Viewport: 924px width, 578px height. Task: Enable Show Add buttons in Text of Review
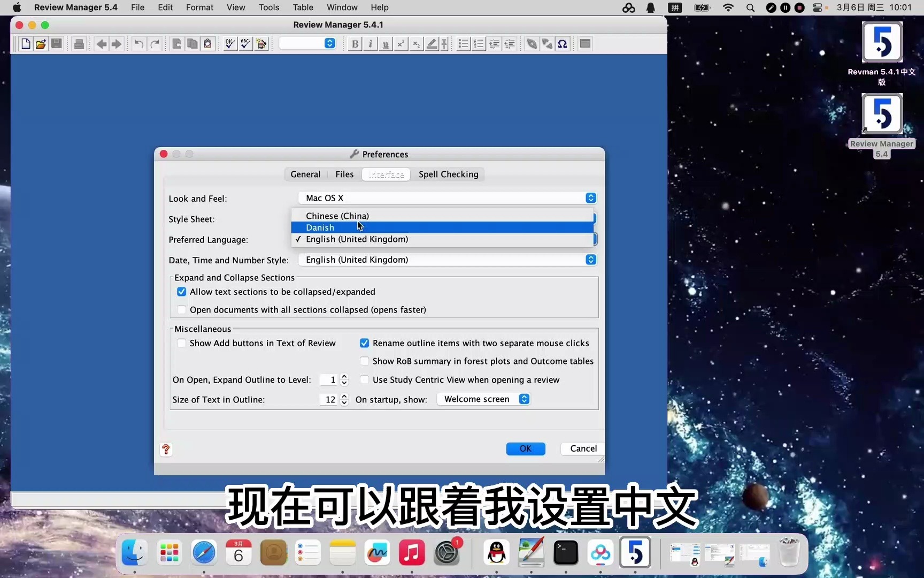coord(182,343)
